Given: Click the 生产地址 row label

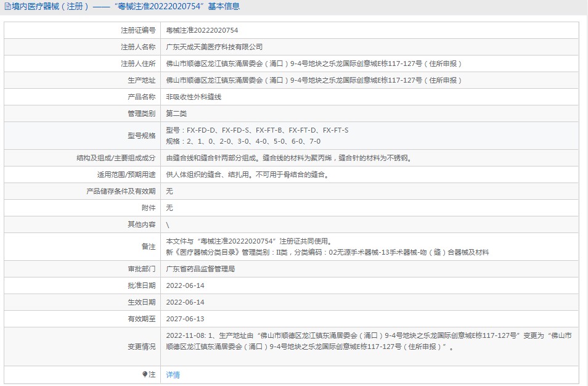Looking at the screenshot, I should pyautogui.click(x=141, y=80).
